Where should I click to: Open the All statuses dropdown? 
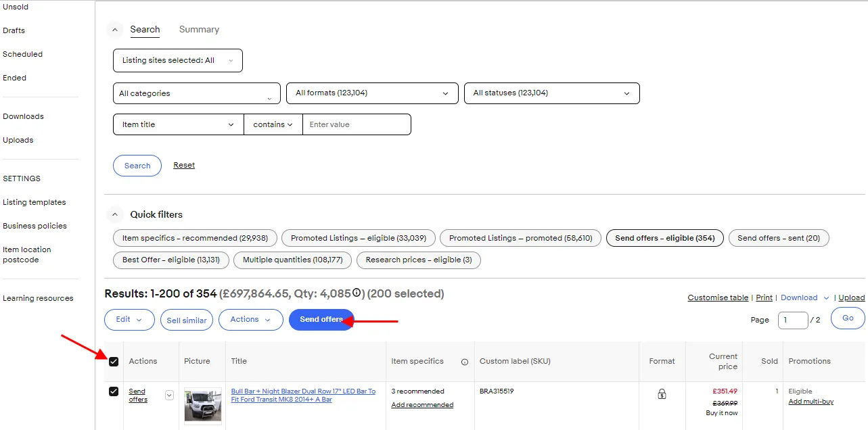click(x=552, y=93)
